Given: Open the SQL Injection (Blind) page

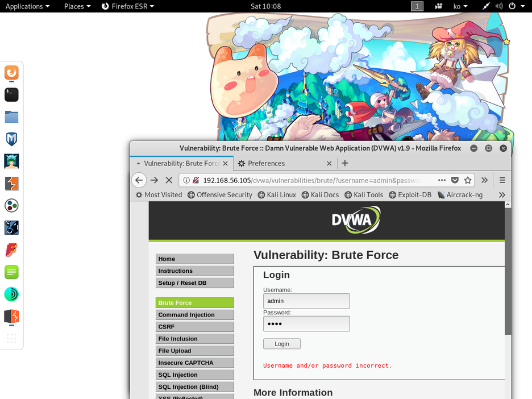Looking at the screenshot, I should (195, 387).
